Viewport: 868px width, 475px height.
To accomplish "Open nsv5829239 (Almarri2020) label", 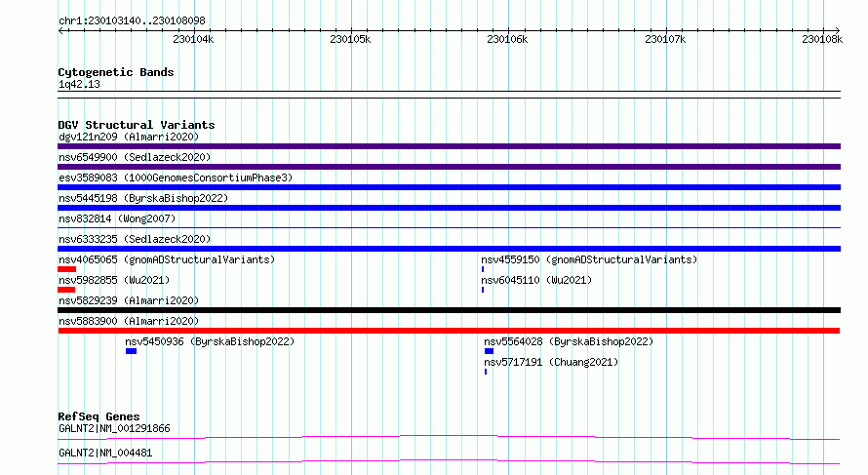I will [x=129, y=300].
